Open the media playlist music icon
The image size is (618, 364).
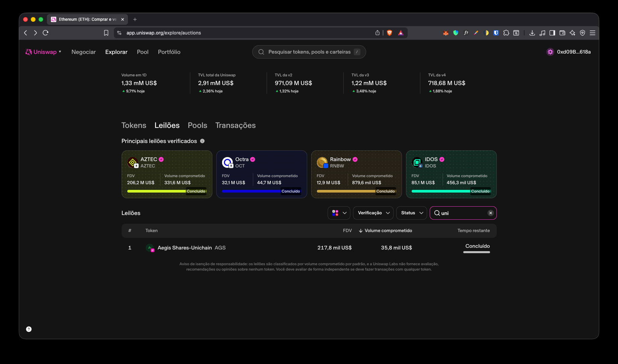(542, 33)
